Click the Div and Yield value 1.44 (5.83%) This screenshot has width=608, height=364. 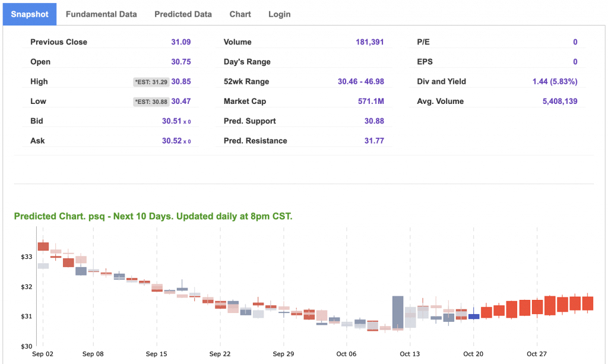click(x=555, y=81)
